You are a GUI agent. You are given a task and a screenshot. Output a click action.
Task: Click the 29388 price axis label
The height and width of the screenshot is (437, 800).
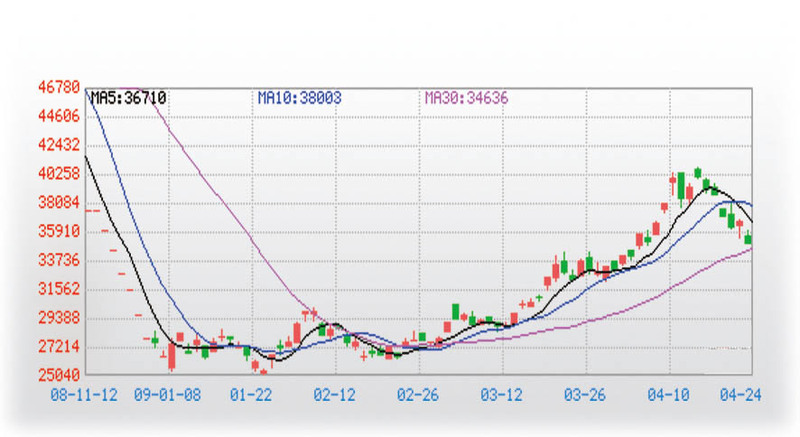click(x=59, y=318)
